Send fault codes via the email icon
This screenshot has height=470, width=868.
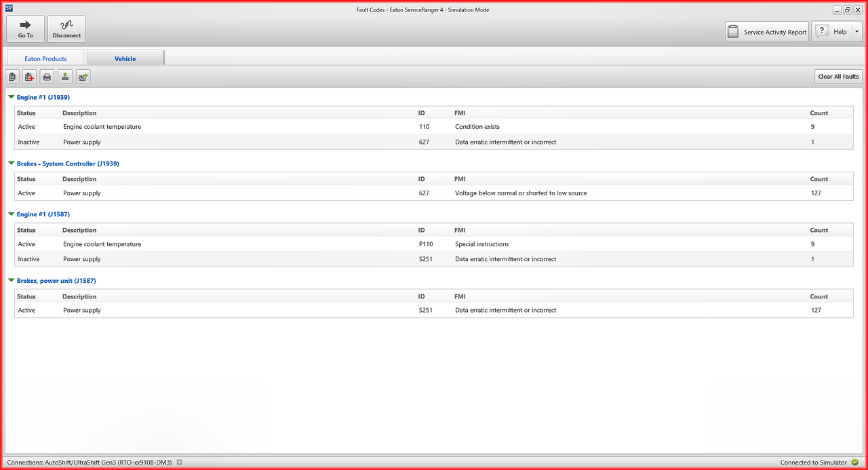83,77
